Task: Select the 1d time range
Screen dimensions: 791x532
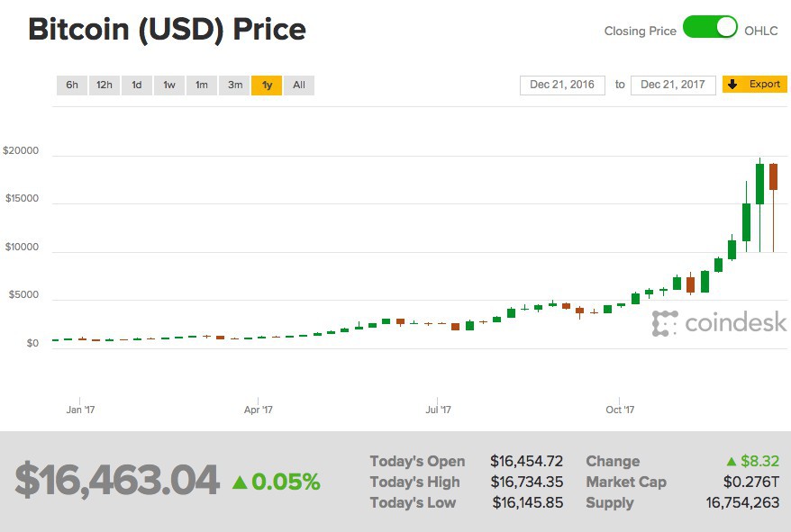Action: (136, 85)
